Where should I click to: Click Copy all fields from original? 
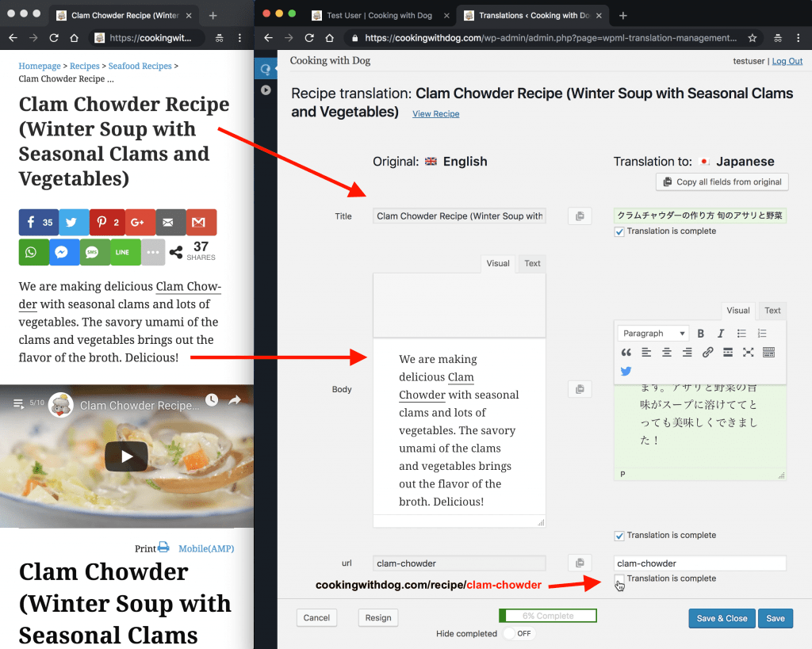pos(722,181)
